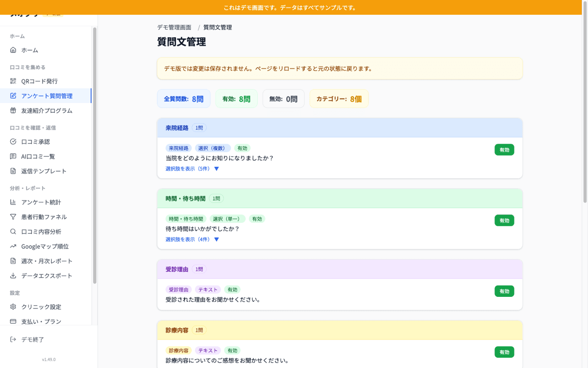Open 返信テンプレート page

coord(46,171)
